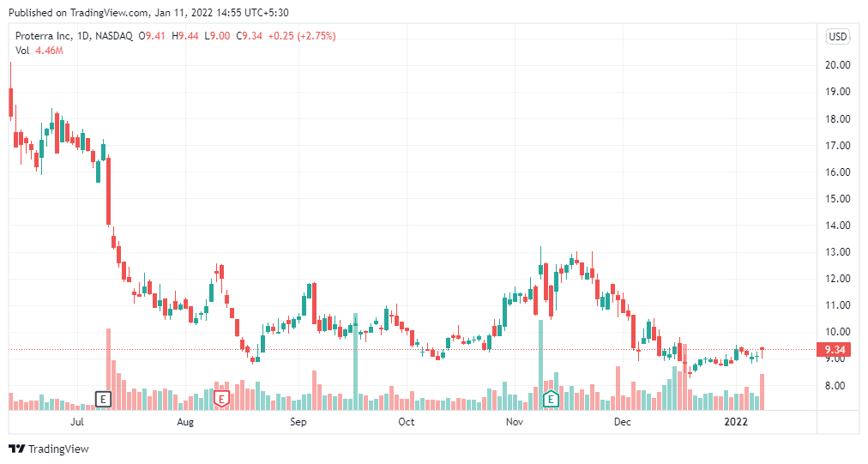Click the 15.00 price axis label
Screen dimensions: 868x464
click(x=838, y=198)
